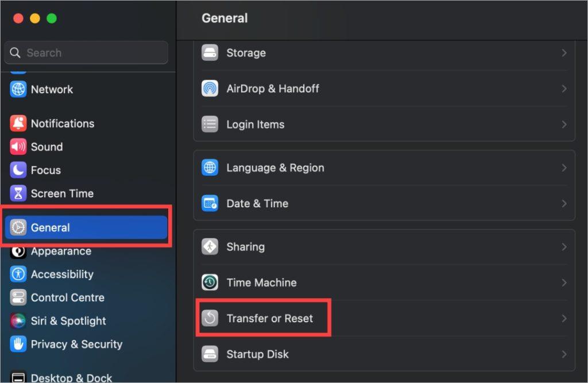Click the Storage drive icon

click(210, 52)
